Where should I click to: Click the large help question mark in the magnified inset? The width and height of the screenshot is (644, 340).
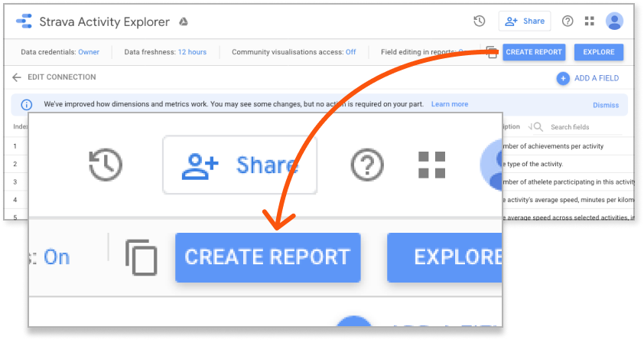(367, 165)
